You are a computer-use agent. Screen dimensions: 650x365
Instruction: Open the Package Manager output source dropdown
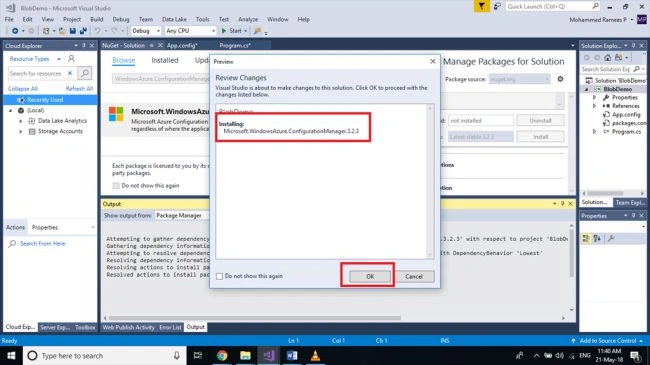tap(182, 215)
